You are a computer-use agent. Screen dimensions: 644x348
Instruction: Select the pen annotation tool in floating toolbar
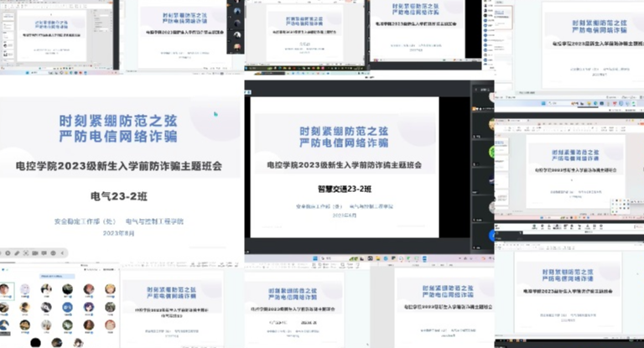tap(18, 252)
